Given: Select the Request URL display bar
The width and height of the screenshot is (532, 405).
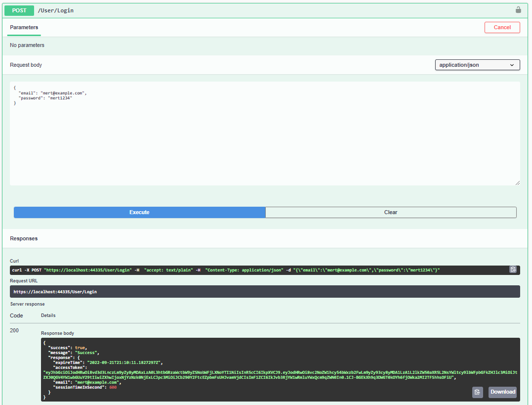Looking at the screenshot, I should [265, 291].
